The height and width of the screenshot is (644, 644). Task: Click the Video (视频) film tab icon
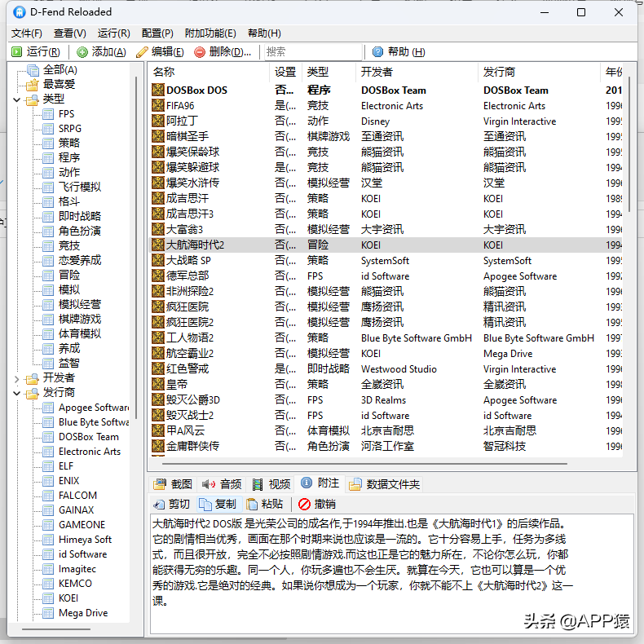tap(258, 485)
